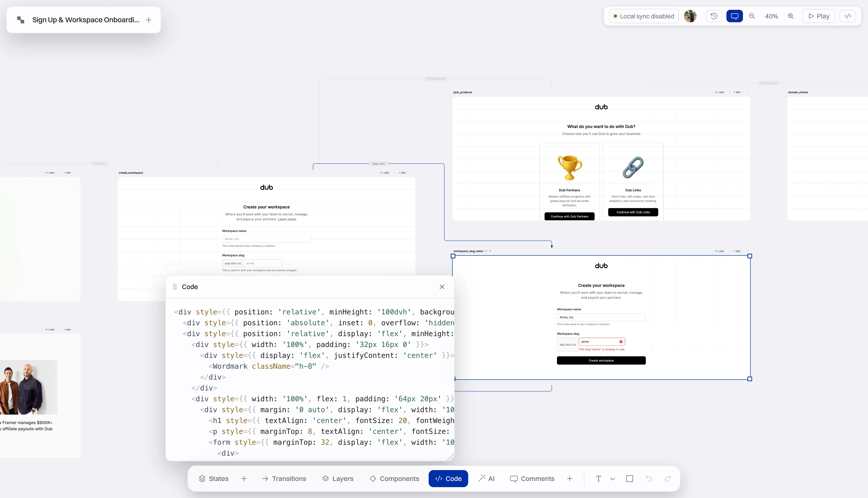The height and width of the screenshot is (498, 868).
Task: Click the gold trophy Dub Partners image
Action: tap(570, 167)
